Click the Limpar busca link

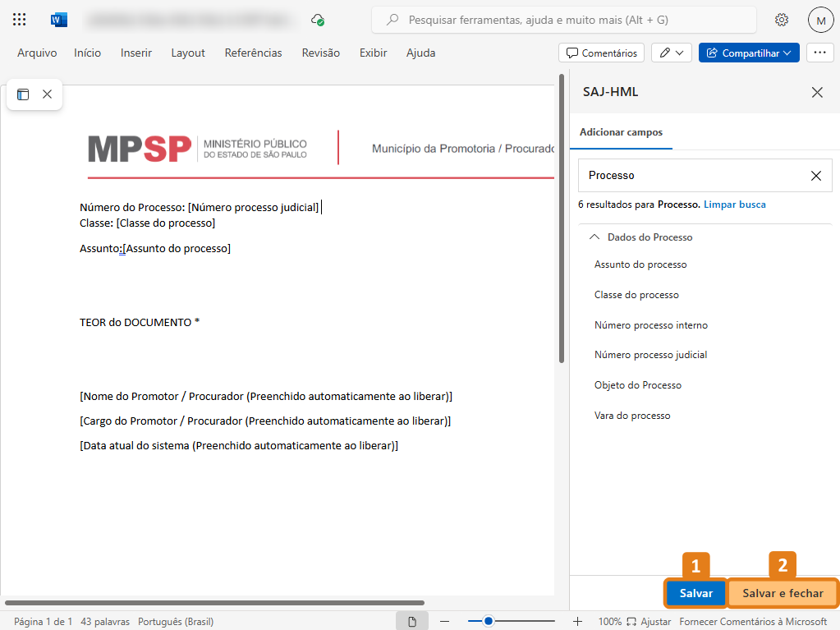[x=734, y=204]
